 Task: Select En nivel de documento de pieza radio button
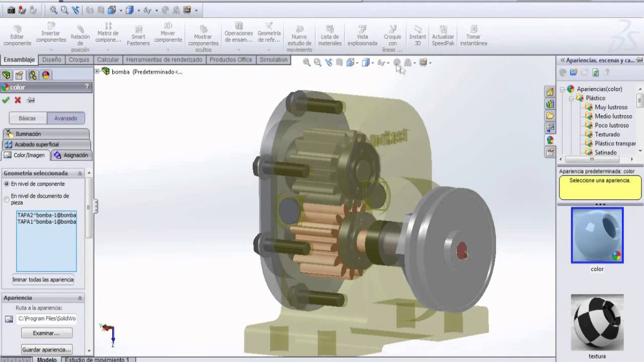pyautogui.click(x=7, y=199)
